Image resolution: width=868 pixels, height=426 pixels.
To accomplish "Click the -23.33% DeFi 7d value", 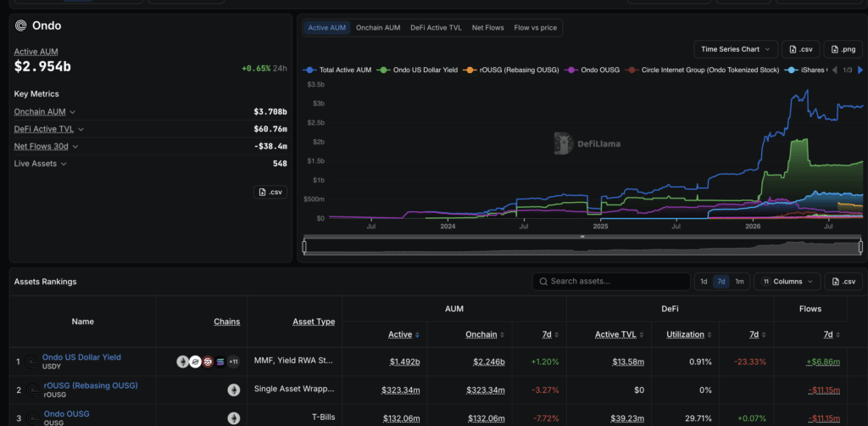I will tap(750, 362).
